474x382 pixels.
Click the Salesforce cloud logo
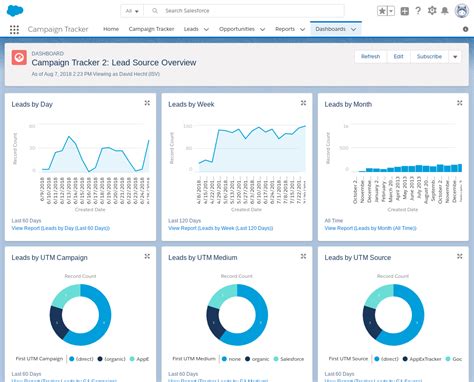pyautogui.click(x=15, y=11)
